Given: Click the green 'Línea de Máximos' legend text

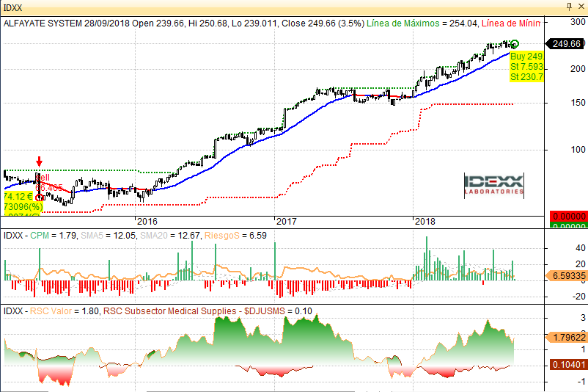Looking at the screenshot, I should coord(403,23).
